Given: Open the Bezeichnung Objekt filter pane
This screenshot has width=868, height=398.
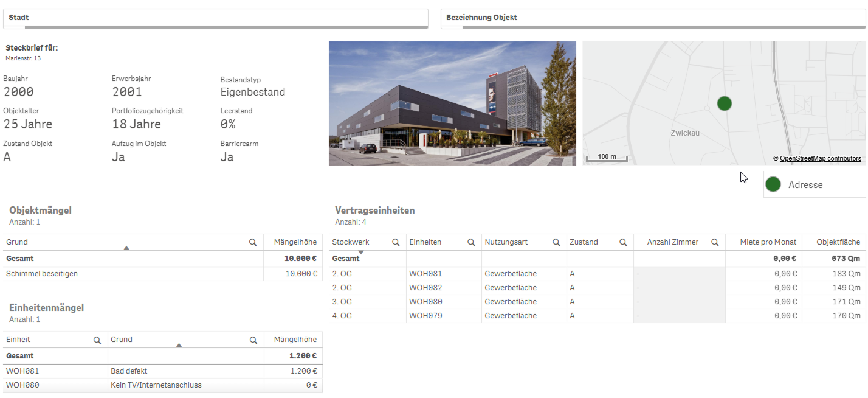Looking at the screenshot, I should click(x=653, y=18).
